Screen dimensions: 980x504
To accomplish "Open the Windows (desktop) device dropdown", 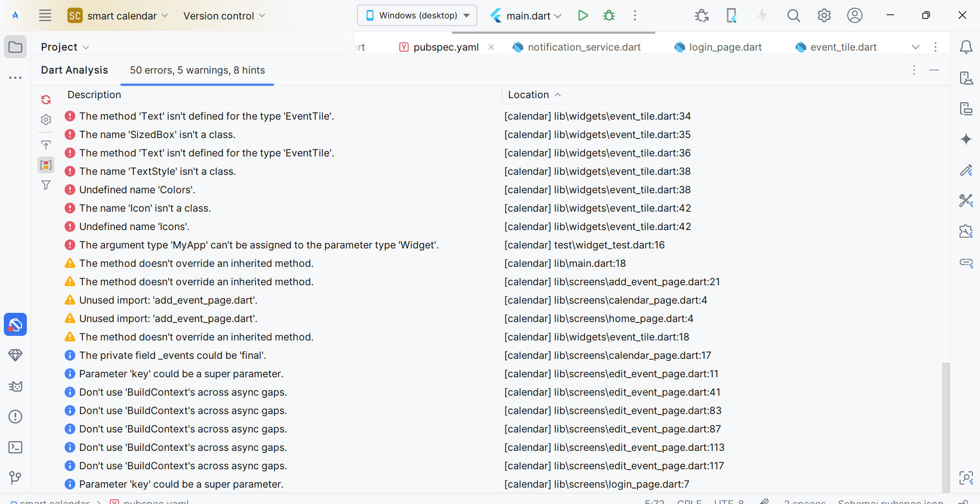I will tap(417, 15).
